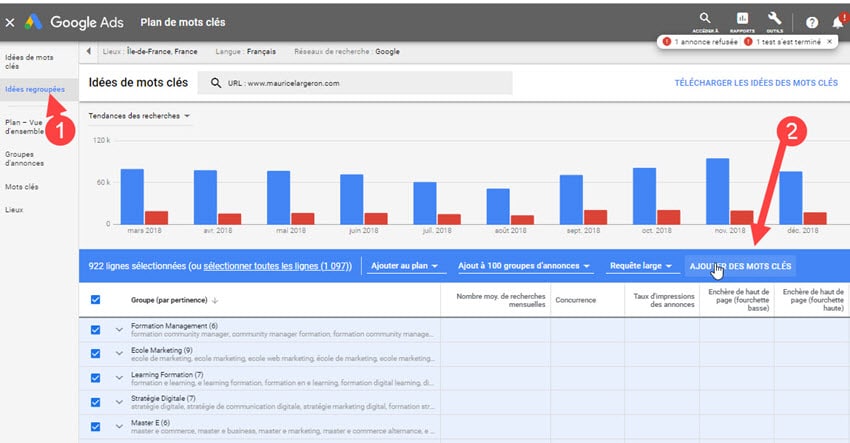The width and height of the screenshot is (850, 443).
Task: Expand the Learning Formation group row
Action: pos(119,378)
